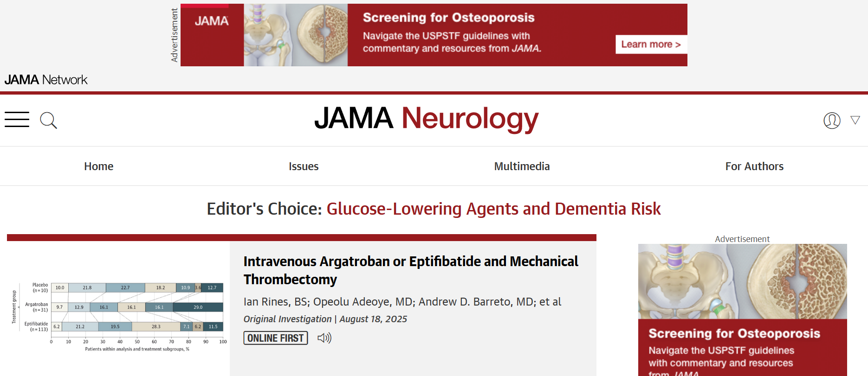Image resolution: width=868 pixels, height=376 pixels.
Task: Open Glucose-Lowering Agents and Dementia Risk link
Action: tap(493, 209)
